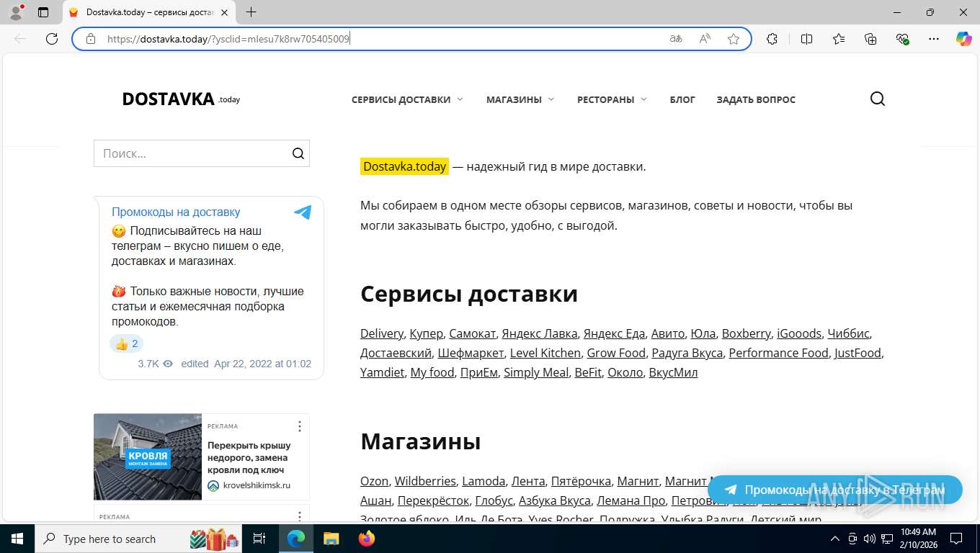Open Промокоды на доставку Telegram title link

(176, 212)
